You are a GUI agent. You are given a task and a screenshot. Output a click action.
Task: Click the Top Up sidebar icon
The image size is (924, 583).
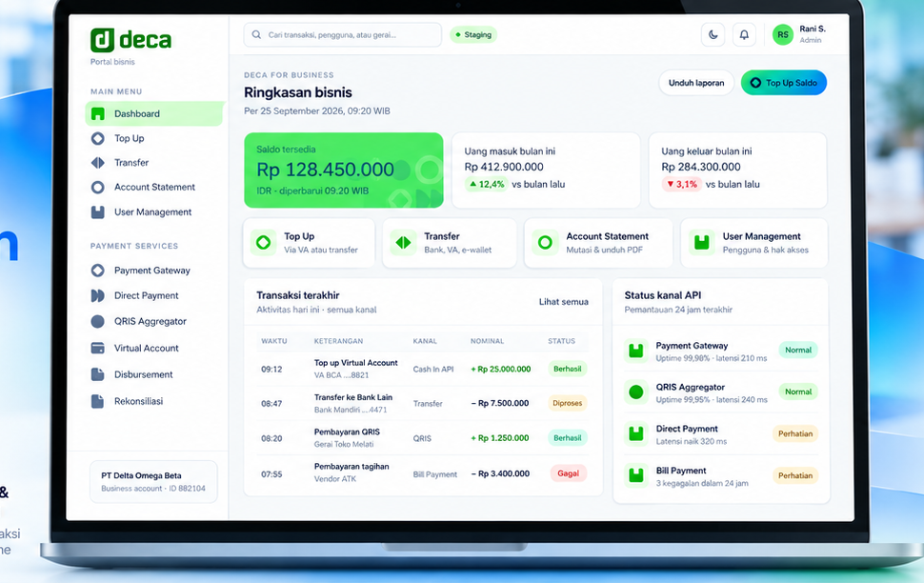[x=98, y=138]
